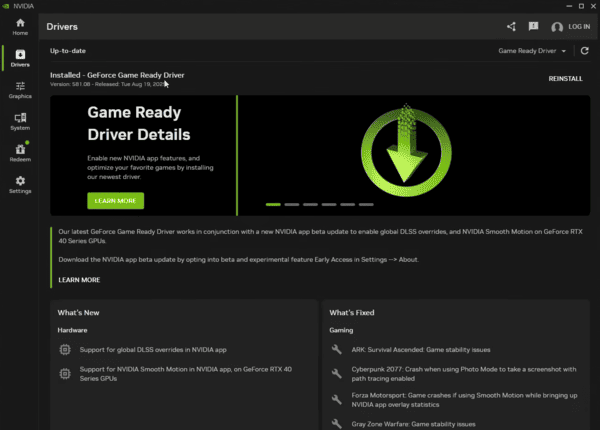Viewport: 600px width, 430px height.
Task: Open the Redeem gift page
Action: tap(20, 153)
